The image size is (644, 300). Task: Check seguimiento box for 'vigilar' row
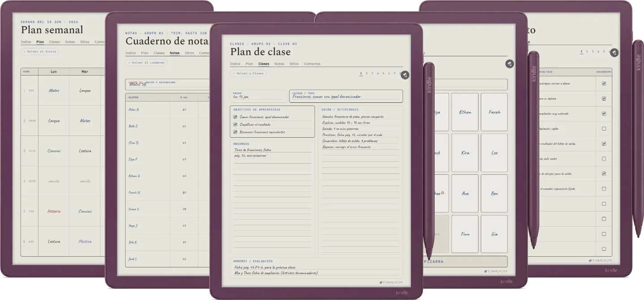coord(604,129)
